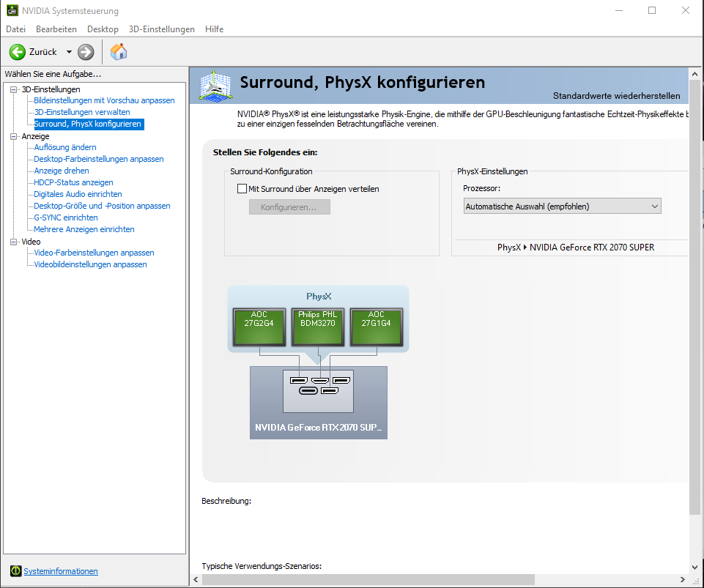Viewport: 704px width, 588px height.
Task: Click the Surround PhysX header icon
Action: 215,85
